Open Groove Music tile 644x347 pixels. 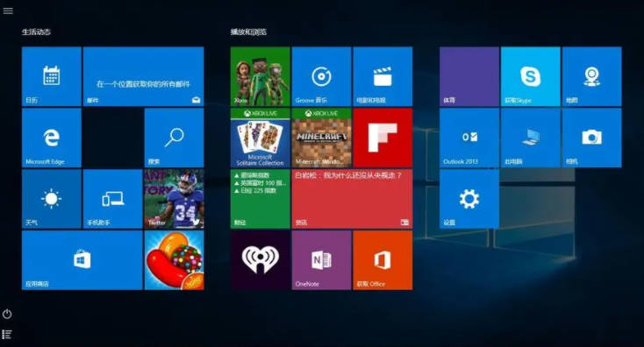[x=322, y=76]
